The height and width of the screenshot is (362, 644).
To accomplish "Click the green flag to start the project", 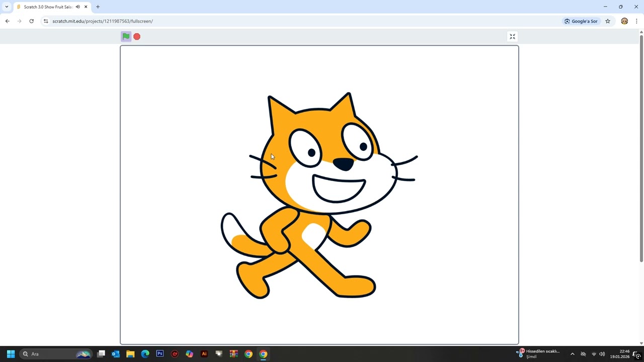I will [x=126, y=36].
